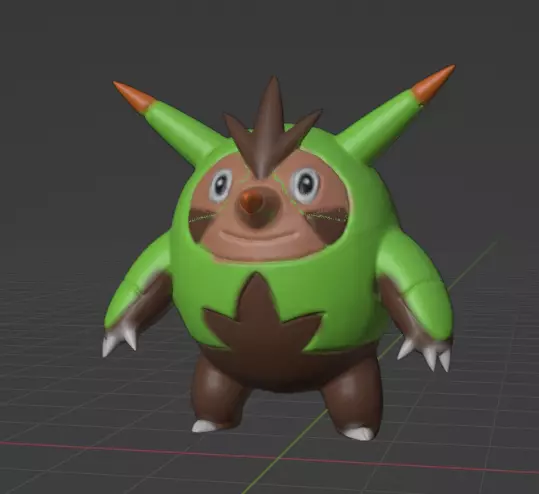Click the brown leaf-shaped belly marking
This screenshot has width=539, height=494.
263,314
